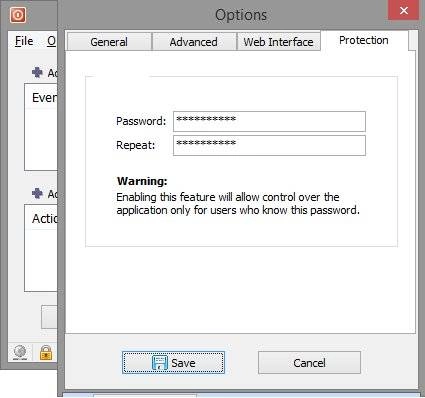Click the plus icon above the Actions list
The image size is (425, 398).
pos(37,193)
